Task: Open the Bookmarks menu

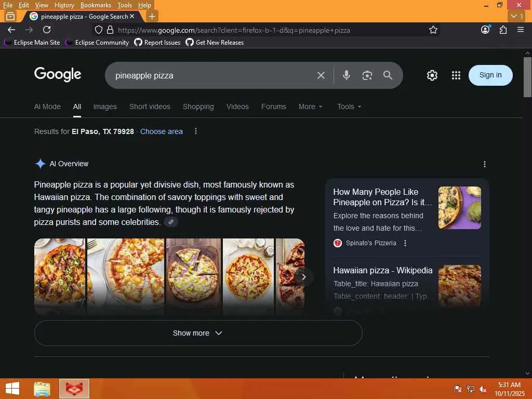Action: click(96, 5)
